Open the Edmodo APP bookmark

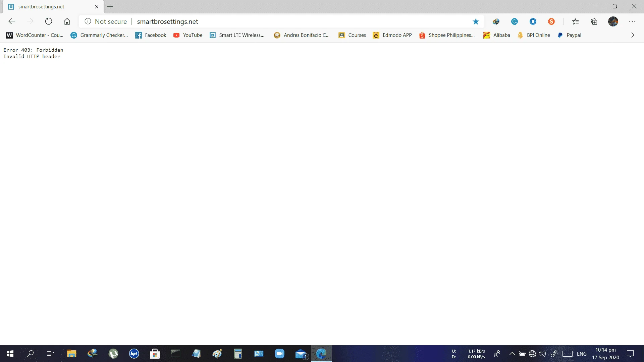tap(392, 35)
